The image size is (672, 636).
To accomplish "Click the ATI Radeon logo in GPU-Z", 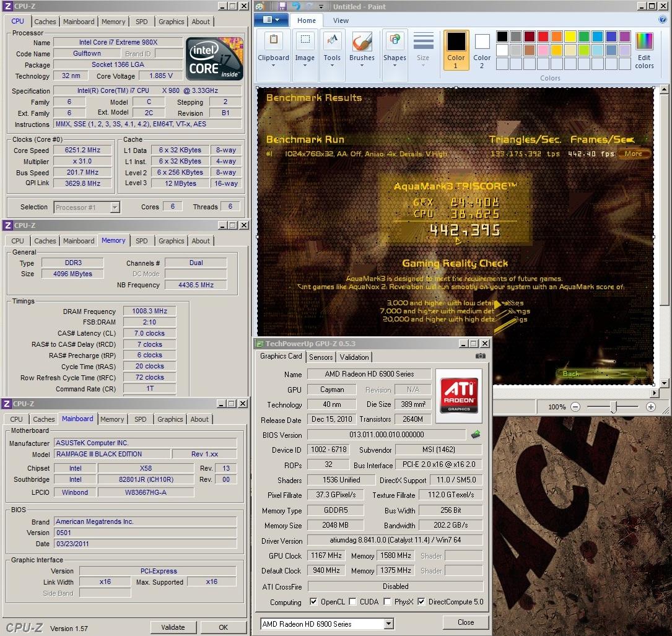I will [459, 396].
